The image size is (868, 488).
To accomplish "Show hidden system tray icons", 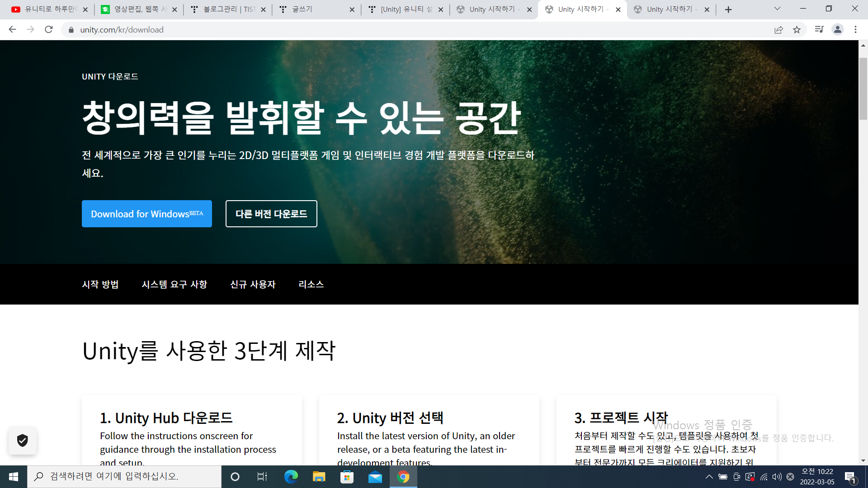I will coord(709,477).
